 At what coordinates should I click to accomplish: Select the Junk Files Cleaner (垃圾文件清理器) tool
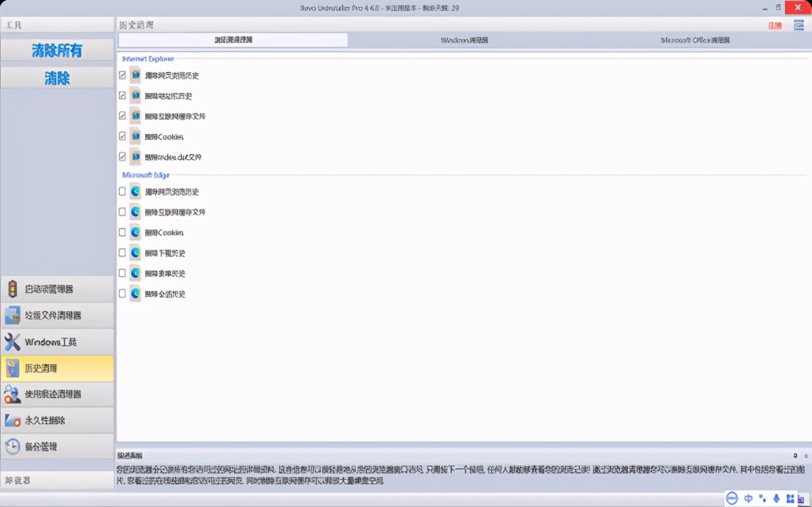pos(56,315)
